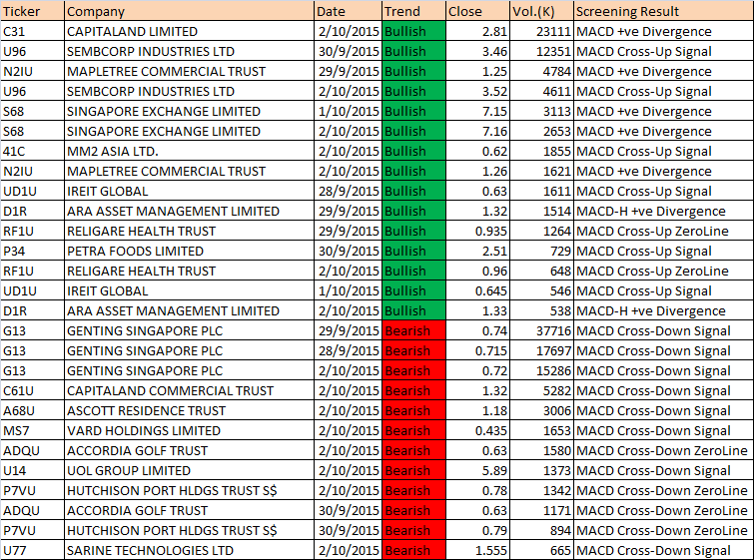This screenshot has height=560, width=754.
Task: Select close price cell 0.645
Action: pyautogui.click(x=478, y=290)
